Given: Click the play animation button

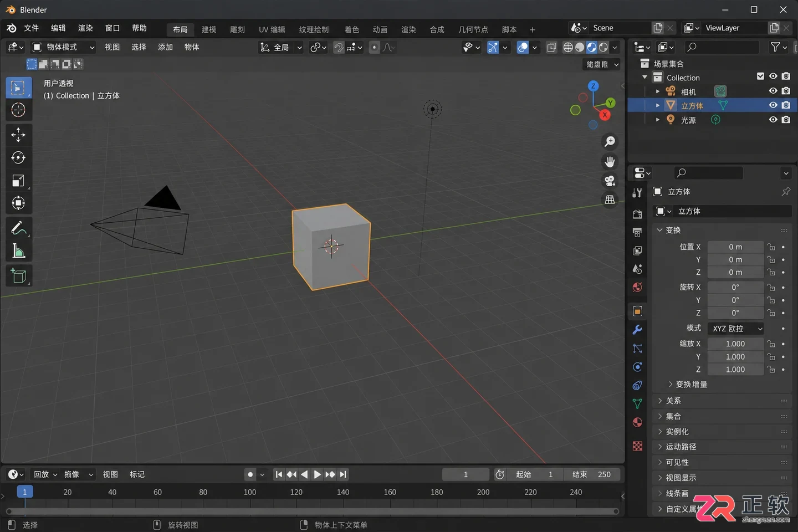Looking at the screenshot, I should (317, 474).
